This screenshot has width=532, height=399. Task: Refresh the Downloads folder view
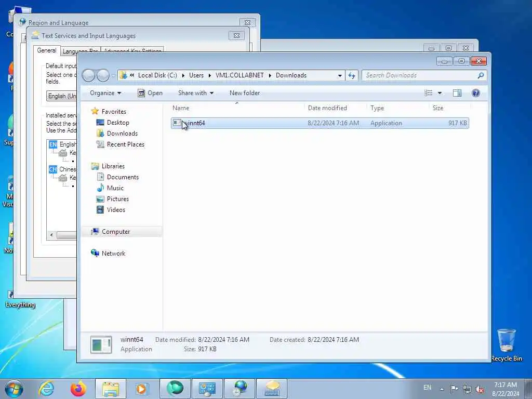coord(352,75)
